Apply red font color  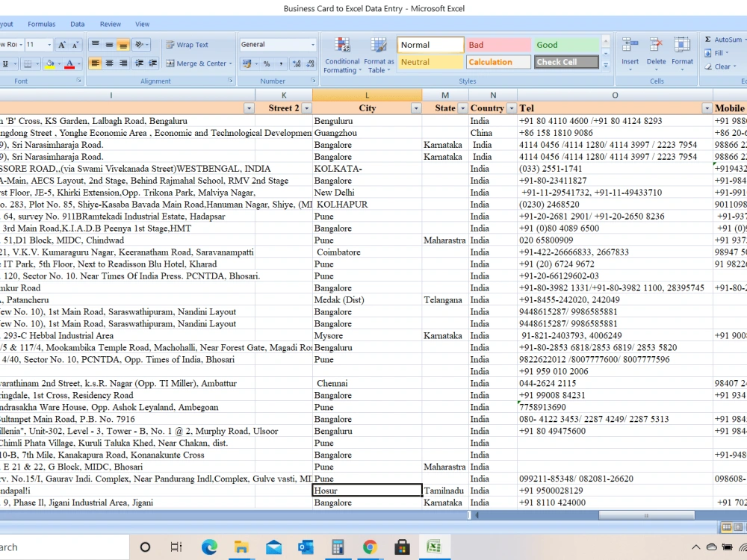click(69, 63)
